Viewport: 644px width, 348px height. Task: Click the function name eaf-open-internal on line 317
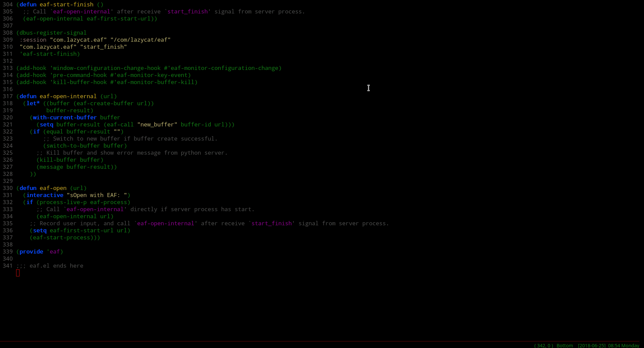click(68, 96)
